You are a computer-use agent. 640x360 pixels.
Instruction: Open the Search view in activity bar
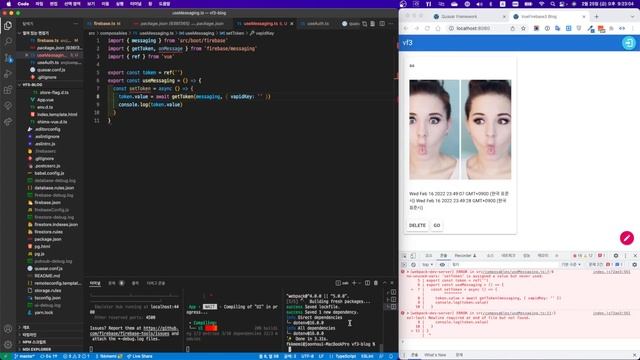[x=8, y=41]
